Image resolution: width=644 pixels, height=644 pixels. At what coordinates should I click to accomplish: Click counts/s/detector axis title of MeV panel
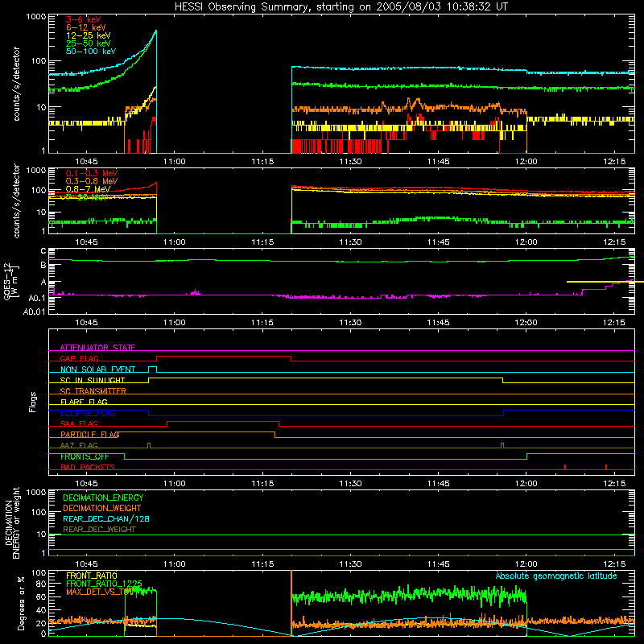tap(16, 200)
